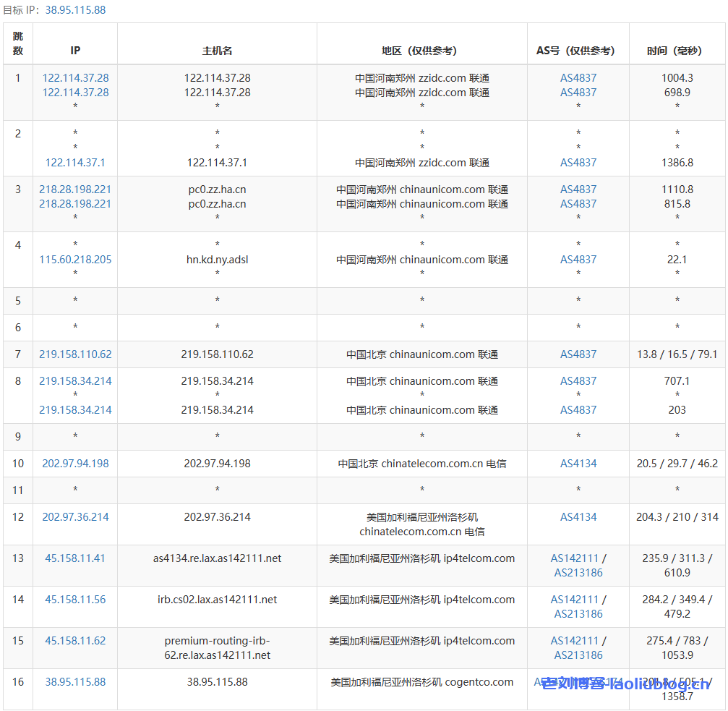Viewport: 728px width, 711px height.
Task: Open link 115.60.218.205 in hop 4
Action: (74, 259)
